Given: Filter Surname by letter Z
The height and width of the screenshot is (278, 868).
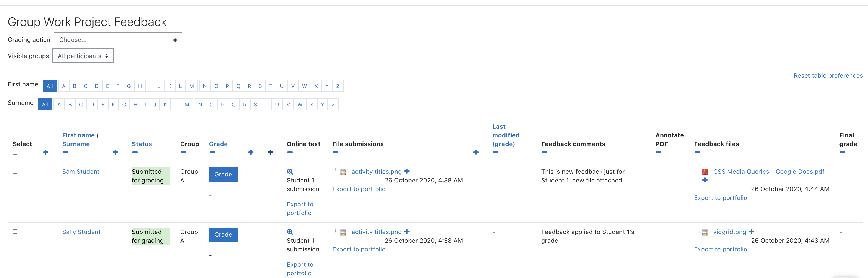Looking at the screenshot, I should tap(333, 105).
